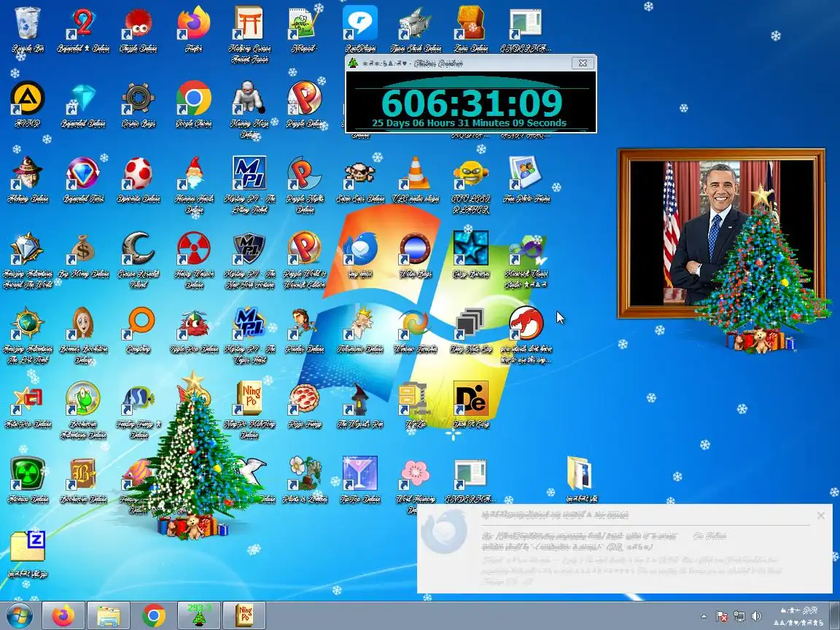Close the Christmas Countdown window

coord(583,63)
